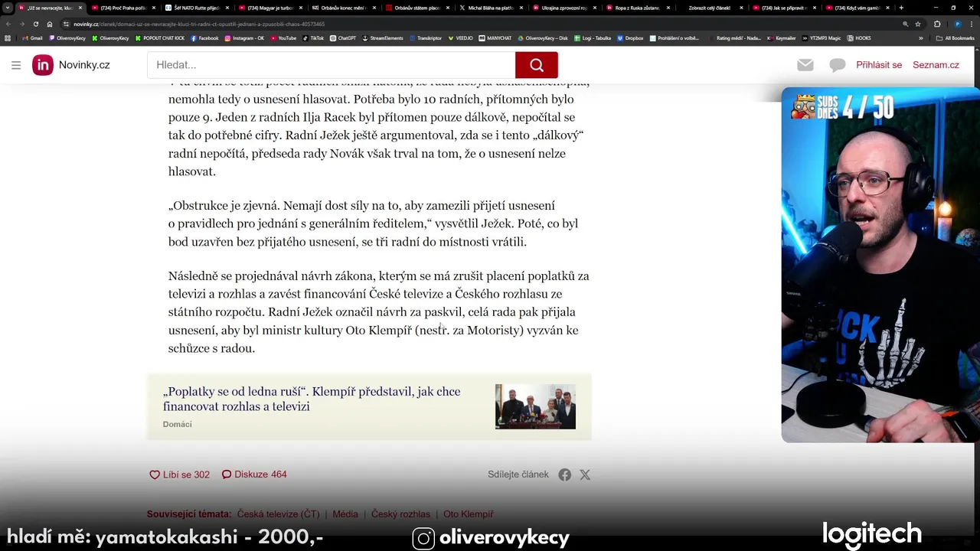Open topic Česká televize (ČT)

click(278, 514)
